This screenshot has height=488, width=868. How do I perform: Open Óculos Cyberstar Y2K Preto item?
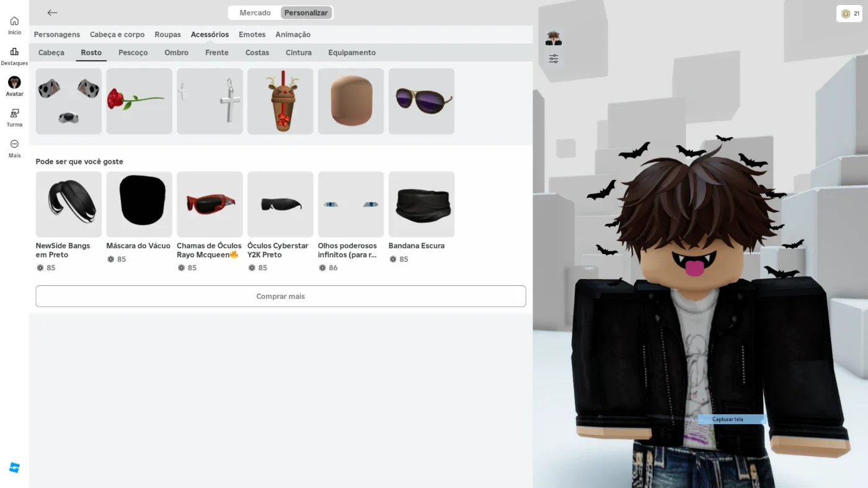click(280, 222)
